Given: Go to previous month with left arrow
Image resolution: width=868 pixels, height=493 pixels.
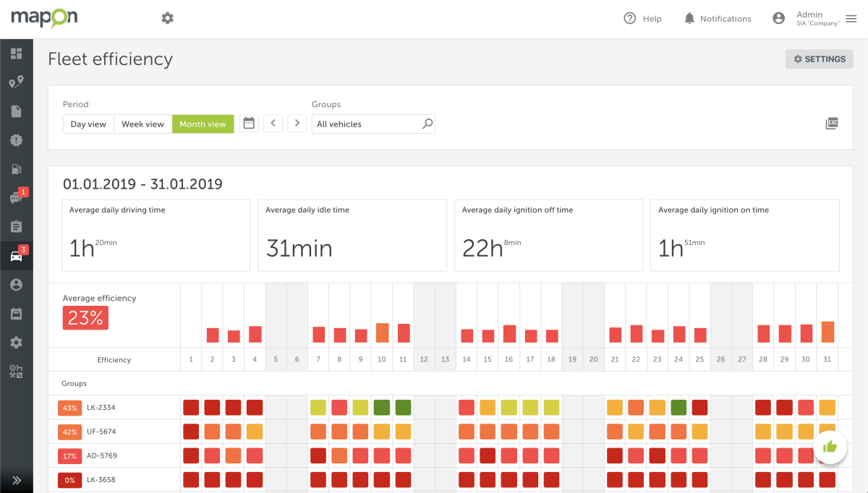Looking at the screenshot, I should coord(273,123).
